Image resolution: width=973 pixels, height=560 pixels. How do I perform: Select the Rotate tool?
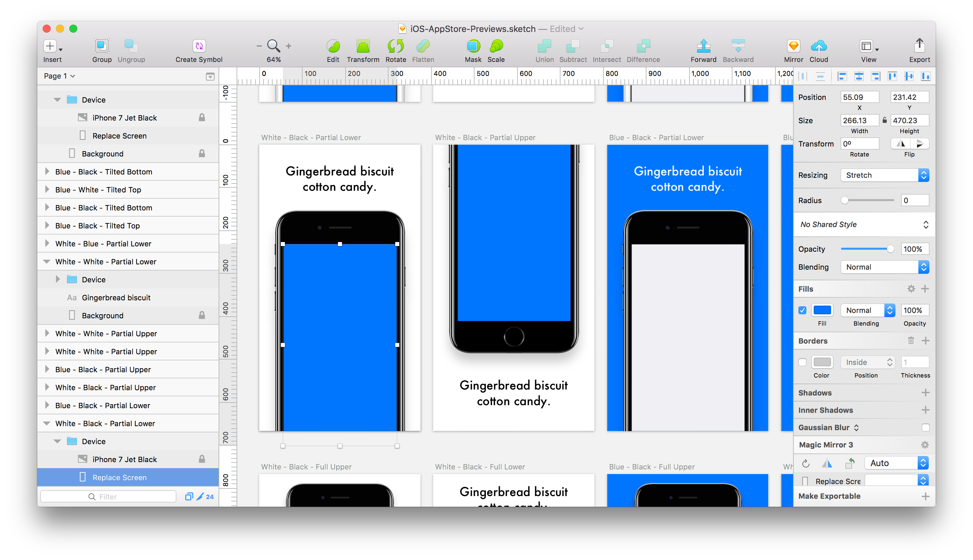(395, 46)
